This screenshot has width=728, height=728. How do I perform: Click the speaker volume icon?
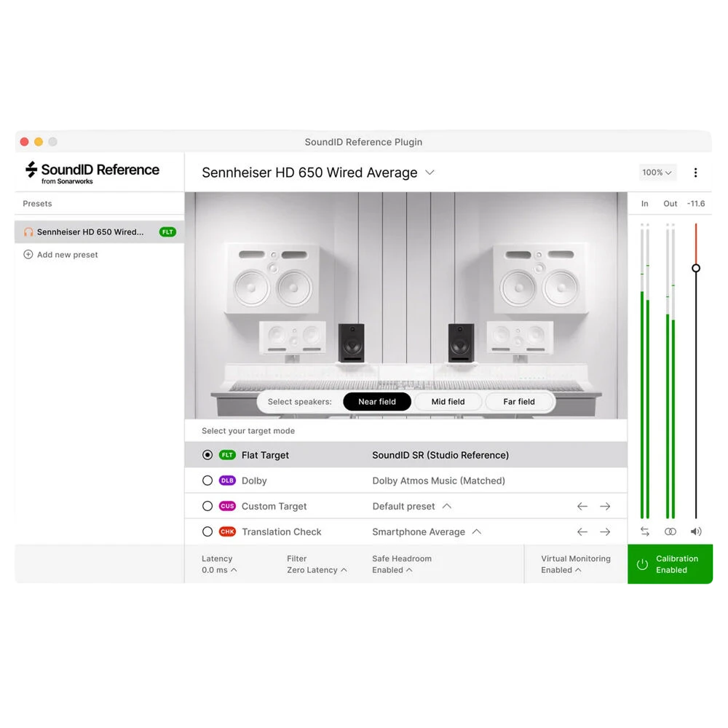coord(695,531)
